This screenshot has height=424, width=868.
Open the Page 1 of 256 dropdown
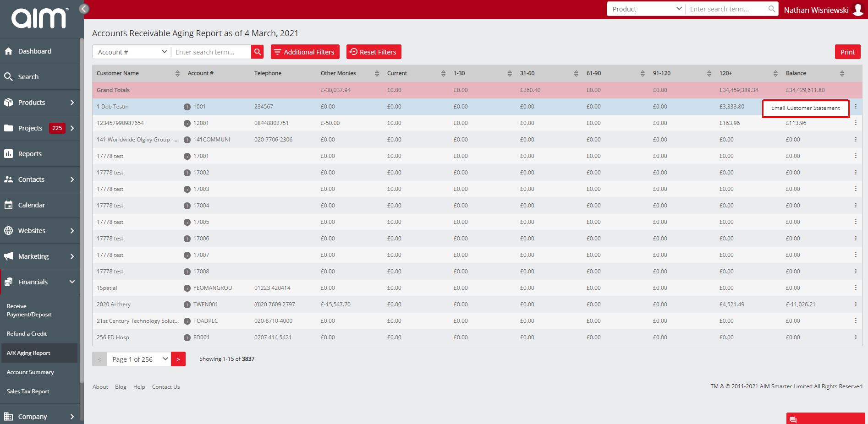(x=139, y=359)
